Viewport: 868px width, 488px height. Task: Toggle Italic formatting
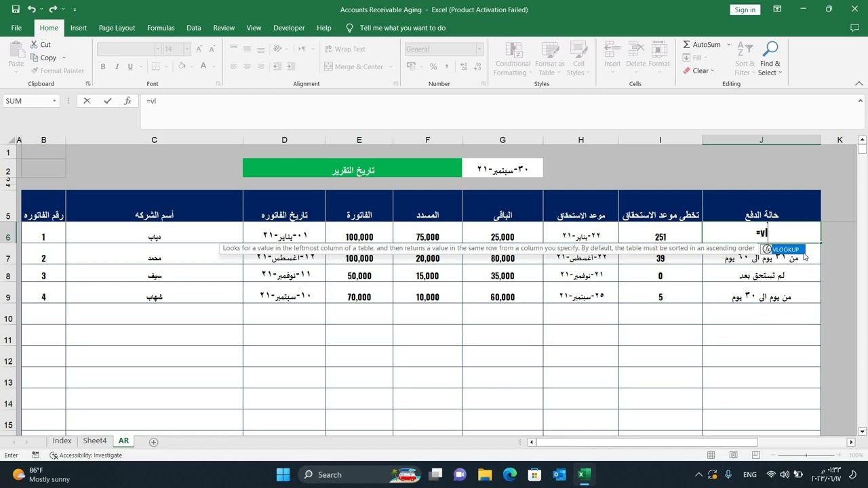pyautogui.click(x=117, y=66)
